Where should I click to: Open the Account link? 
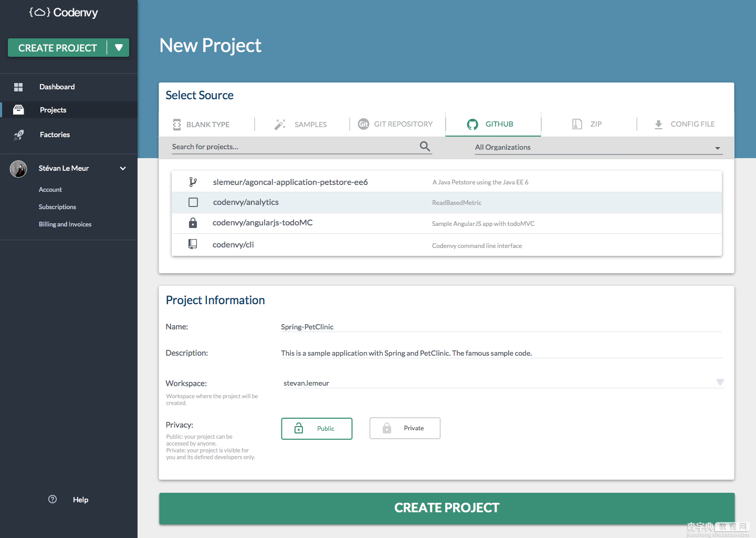click(x=50, y=190)
